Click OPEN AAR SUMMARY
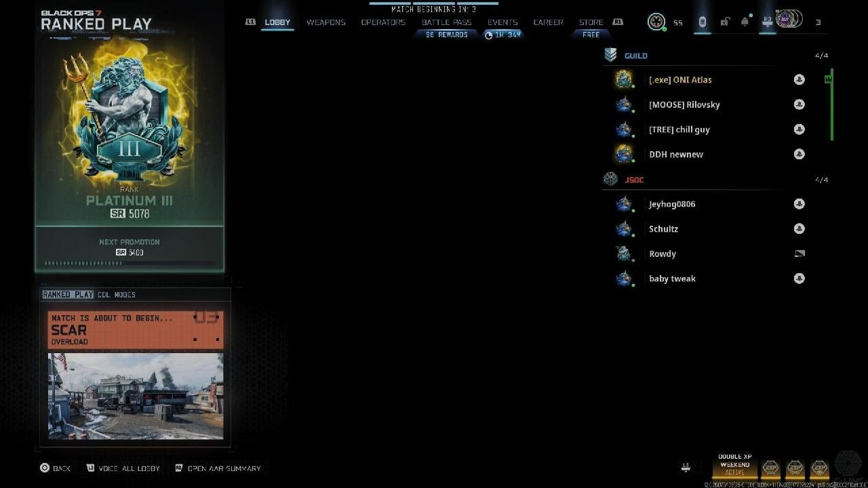 [x=218, y=468]
